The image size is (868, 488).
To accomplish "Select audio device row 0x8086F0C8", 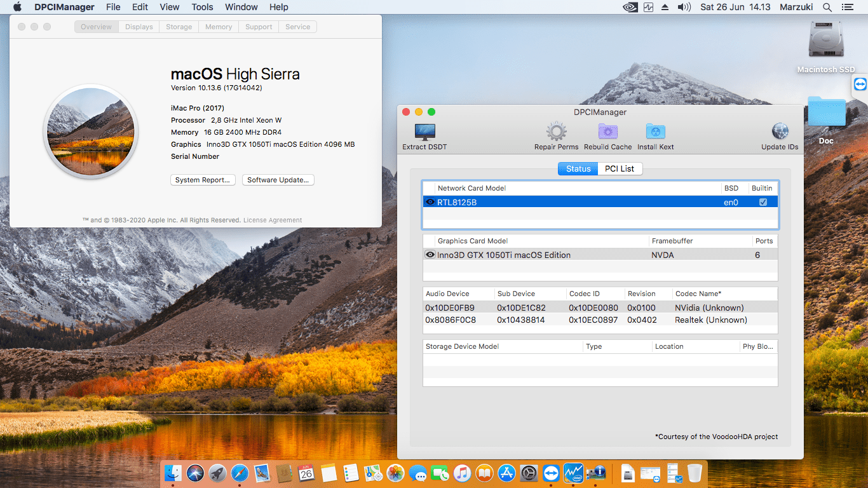I will tap(600, 320).
